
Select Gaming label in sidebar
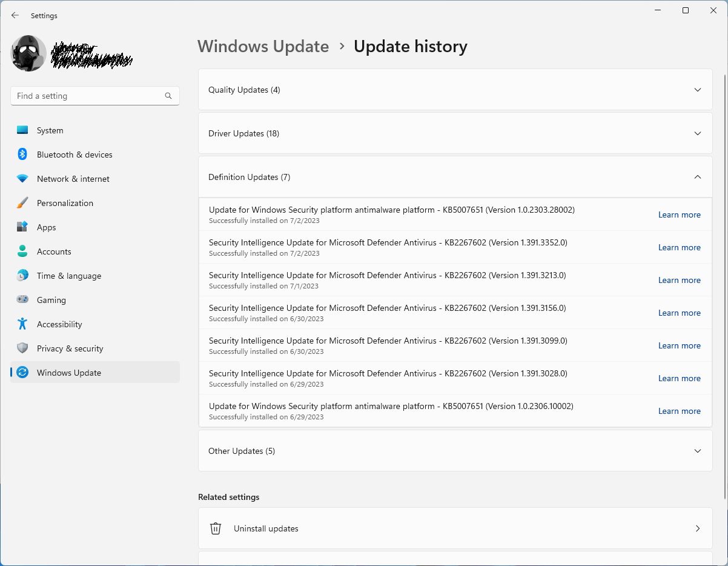pyautogui.click(x=51, y=300)
